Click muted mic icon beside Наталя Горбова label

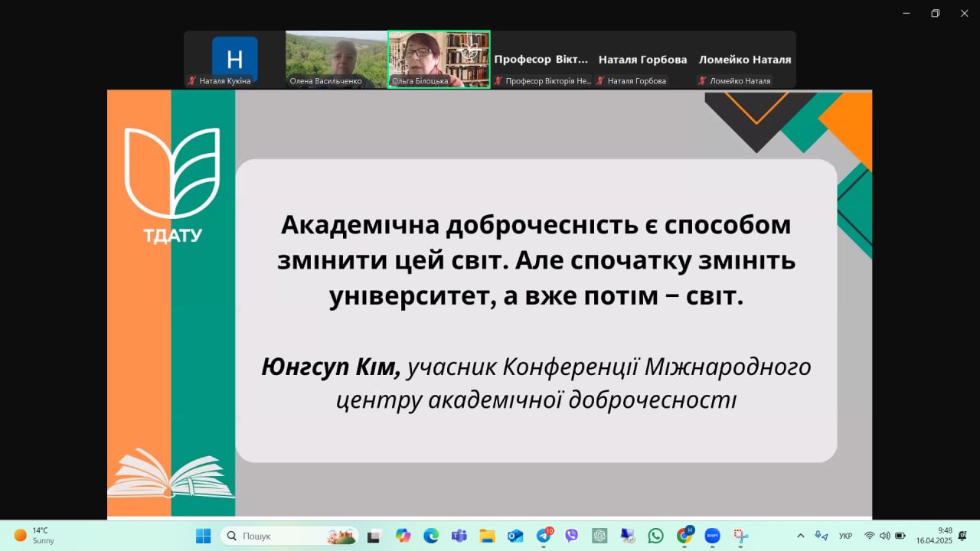(600, 80)
